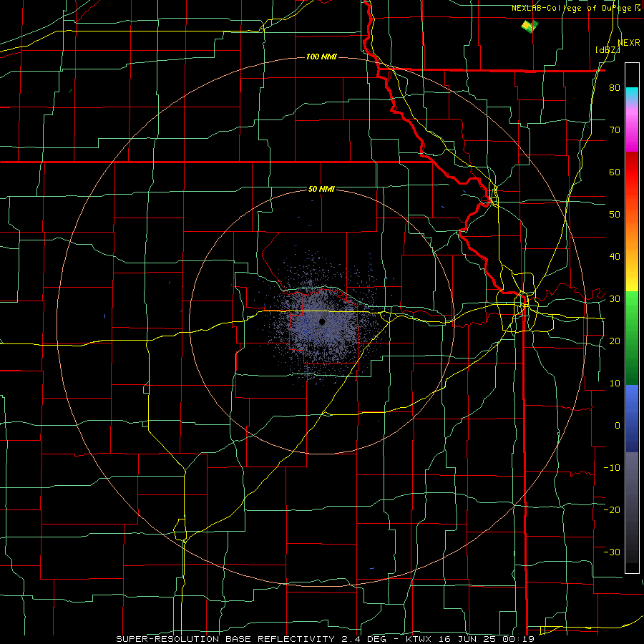Click the 20 value on the dBZ scale
The width and height of the screenshot is (644, 644).
click(x=615, y=341)
